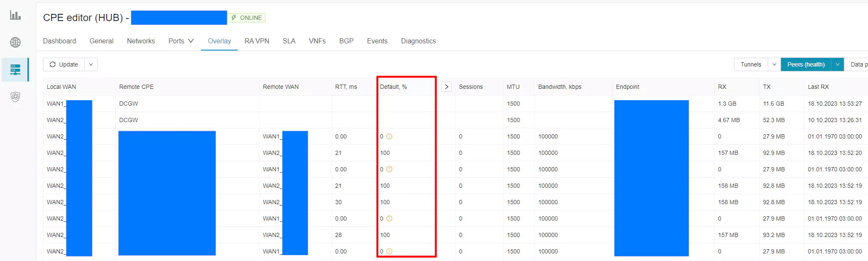
Task: Switch to the Diagnostics tab
Action: (418, 41)
